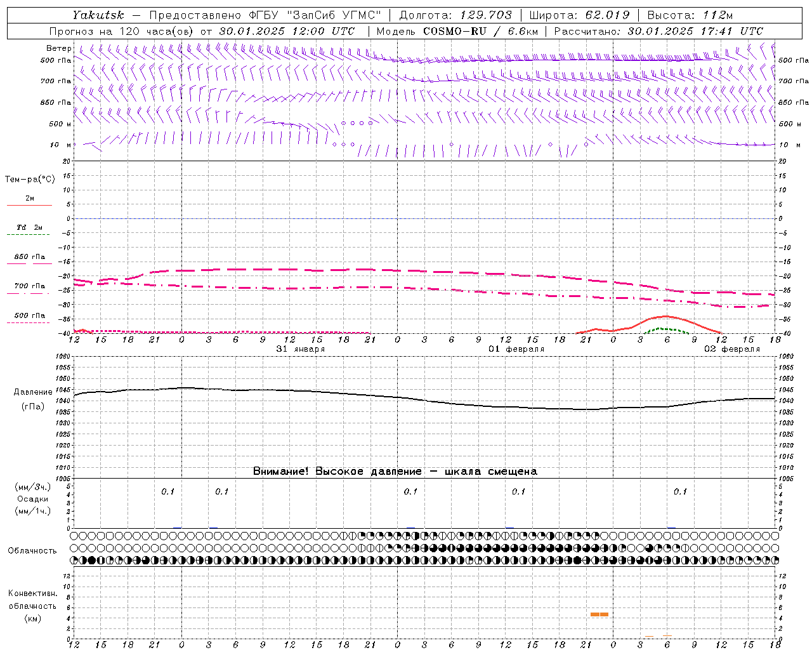
Task: Click the black pressure curve line
Action: (x=424, y=401)
